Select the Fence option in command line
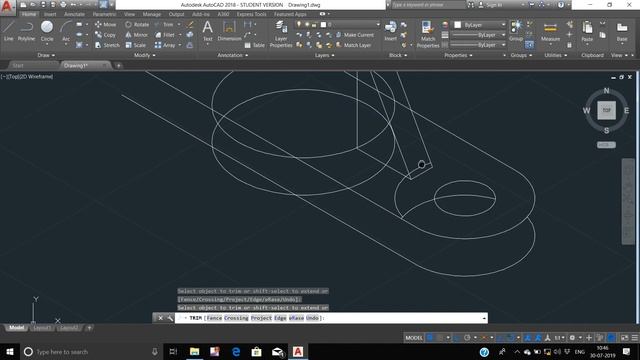This screenshot has width=640, height=360. pos(214,318)
